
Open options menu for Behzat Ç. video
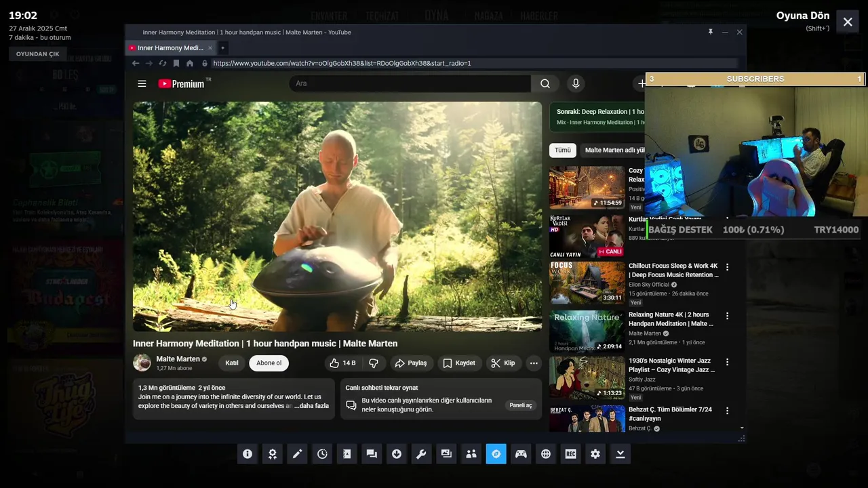click(x=727, y=411)
